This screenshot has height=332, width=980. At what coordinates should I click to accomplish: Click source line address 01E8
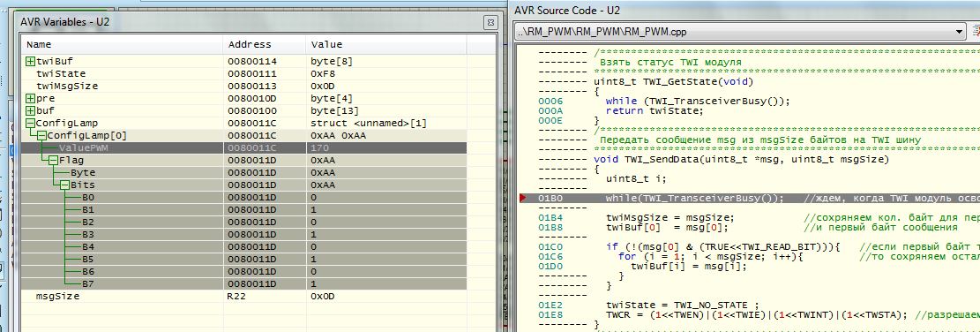(x=550, y=313)
